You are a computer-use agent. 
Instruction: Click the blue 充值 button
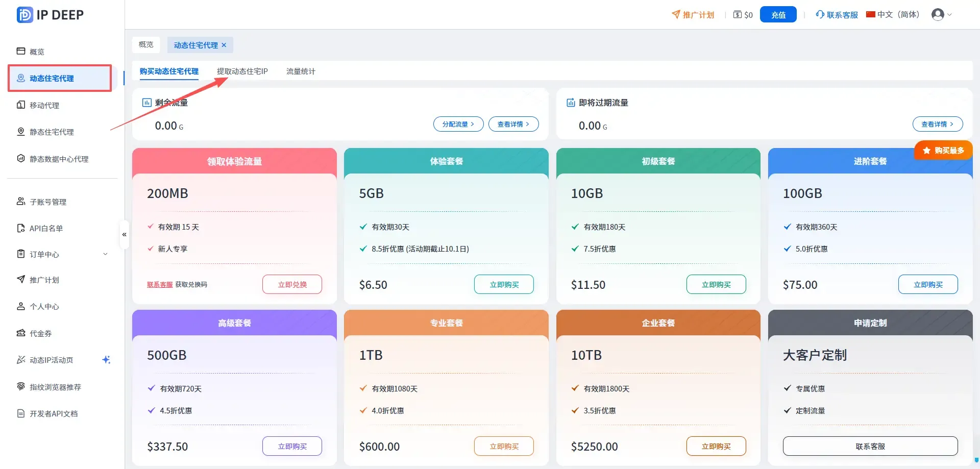click(x=778, y=15)
